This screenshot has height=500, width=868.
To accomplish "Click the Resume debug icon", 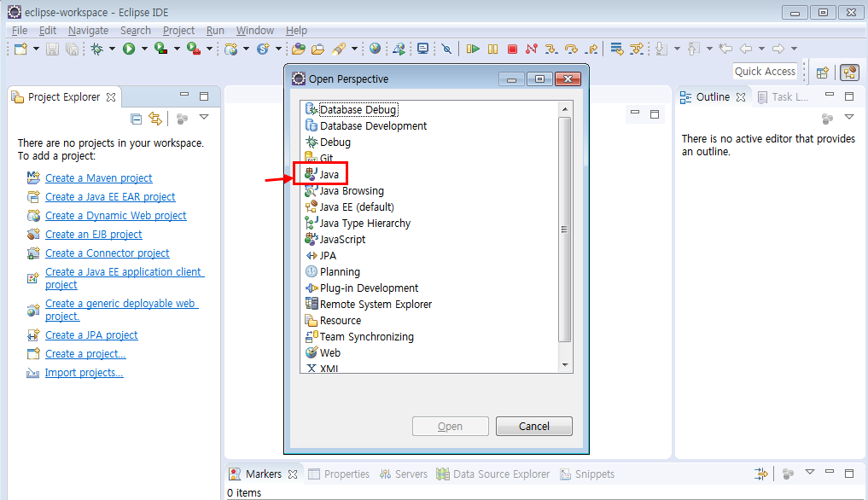I will (x=473, y=49).
